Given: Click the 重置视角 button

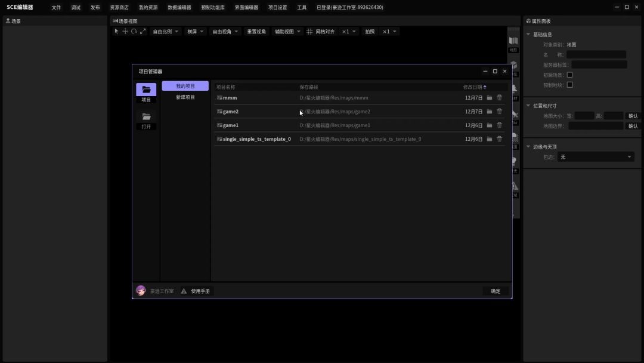Looking at the screenshot, I should [x=256, y=32].
